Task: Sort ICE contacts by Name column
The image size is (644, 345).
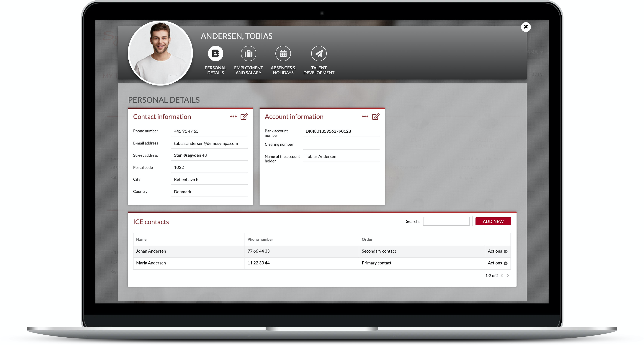Action: tap(189, 239)
